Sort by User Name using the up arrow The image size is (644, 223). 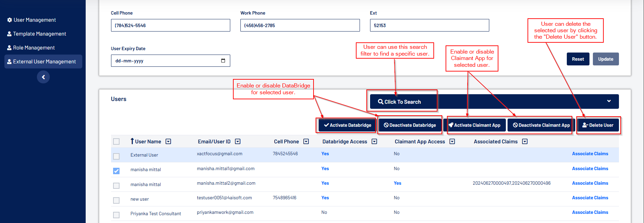coord(132,141)
